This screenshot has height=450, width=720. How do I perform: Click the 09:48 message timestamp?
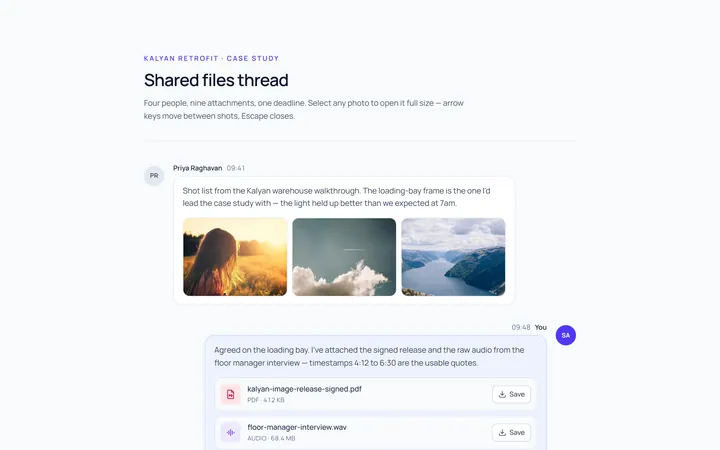pyautogui.click(x=521, y=327)
